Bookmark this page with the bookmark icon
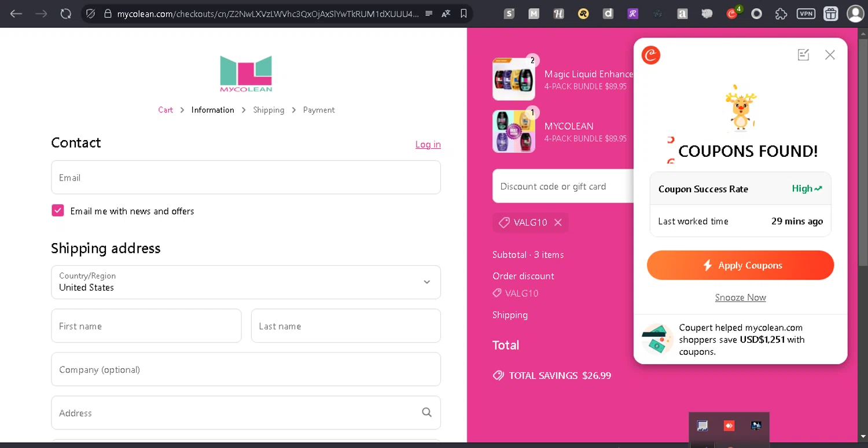 (464, 13)
